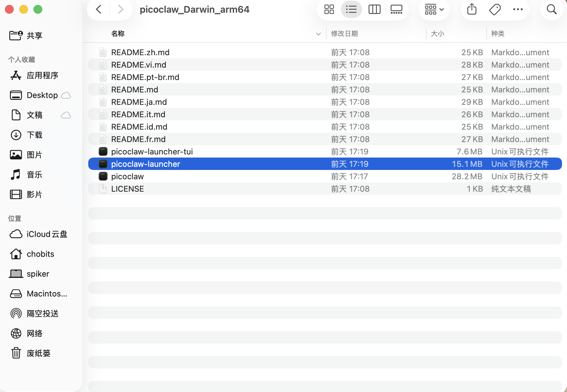Switch to icon grid view
Screen dimensions: 567x392
[329, 9]
